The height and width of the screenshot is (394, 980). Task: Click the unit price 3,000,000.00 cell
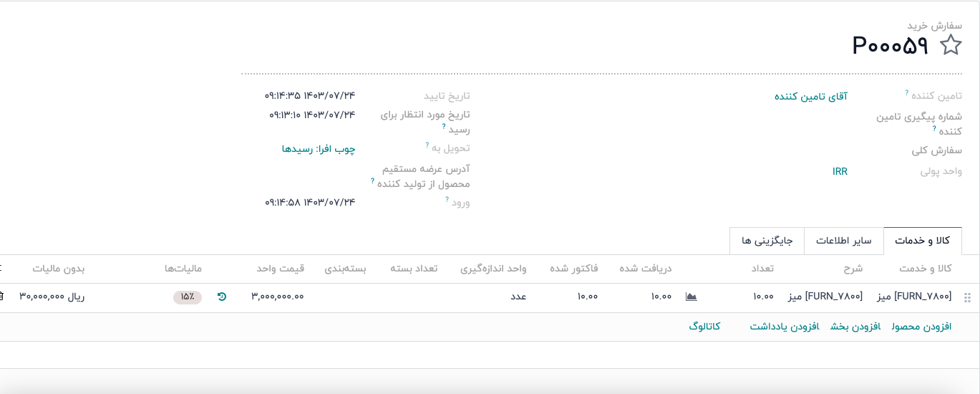pyautogui.click(x=278, y=297)
